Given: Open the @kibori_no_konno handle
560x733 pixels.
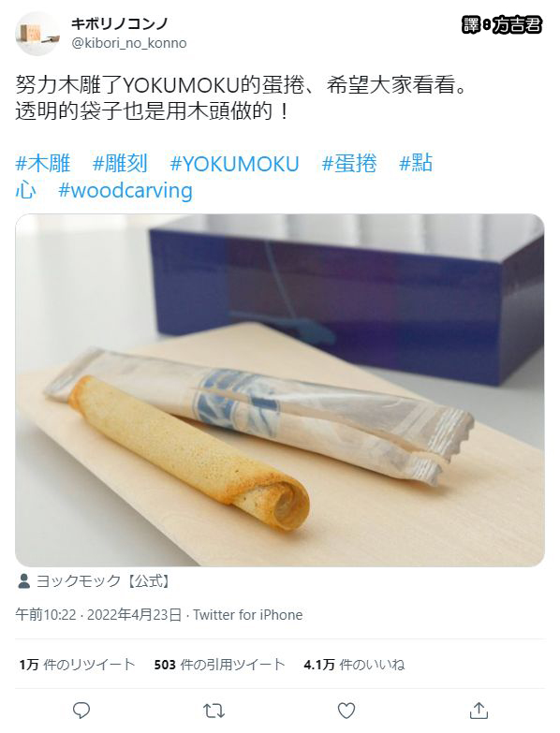Looking at the screenshot, I should tap(129, 43).
